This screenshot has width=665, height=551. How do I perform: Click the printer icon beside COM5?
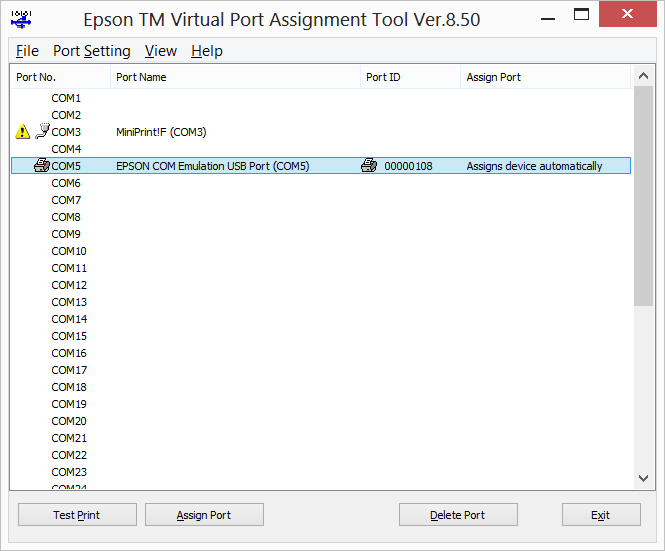tap(42, 165)
